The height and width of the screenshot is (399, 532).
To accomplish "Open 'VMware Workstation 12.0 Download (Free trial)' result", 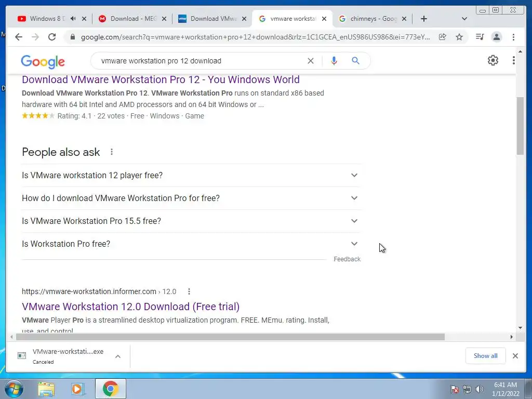I will (x=130, y=307).
